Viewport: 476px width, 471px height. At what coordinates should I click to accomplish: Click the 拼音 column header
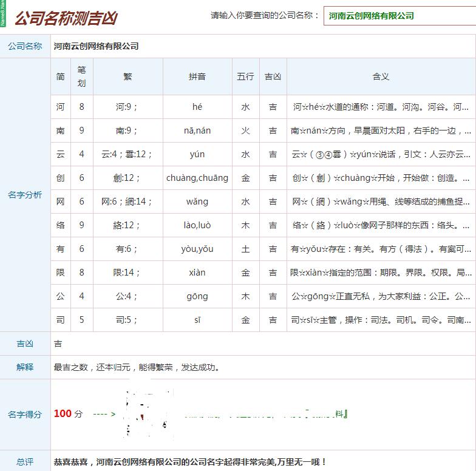point(197,76)
